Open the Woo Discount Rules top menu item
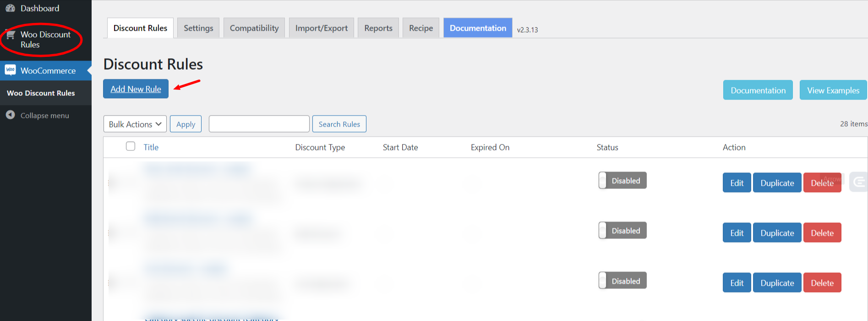This screenshot has height=321, width=868. click(x=45, y=39)
